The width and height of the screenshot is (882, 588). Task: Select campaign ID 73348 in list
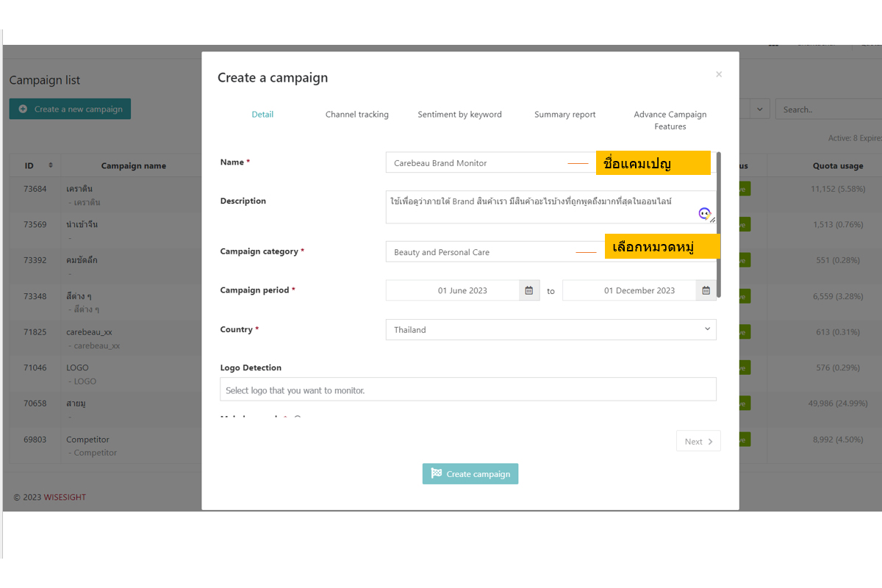(35, 296)
